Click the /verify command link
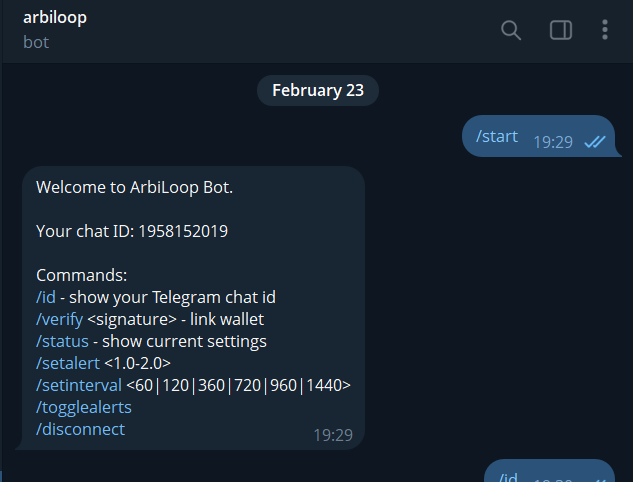 coord(59,319)
